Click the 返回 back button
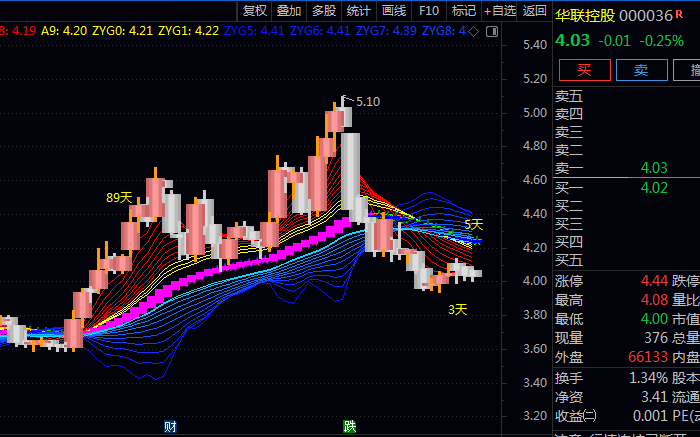Image resolution: width=700 pixels, height=437 pixels. point(534,11)
